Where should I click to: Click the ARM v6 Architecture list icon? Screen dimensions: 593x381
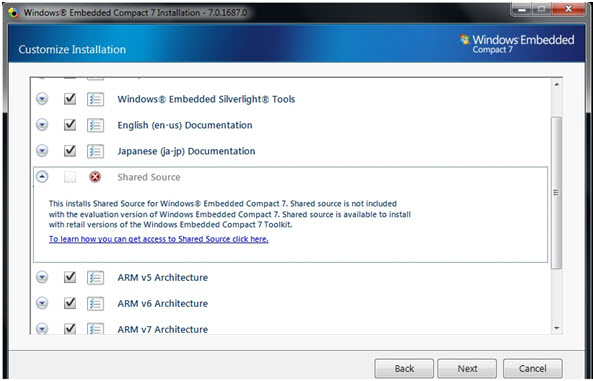tap(95, 303)
